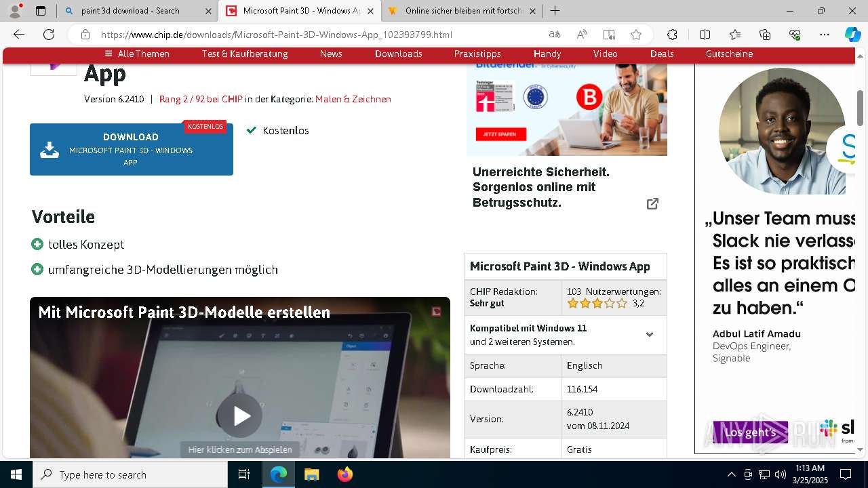
Task: Open tab actions menu
Action: click(x=41, y=11)
